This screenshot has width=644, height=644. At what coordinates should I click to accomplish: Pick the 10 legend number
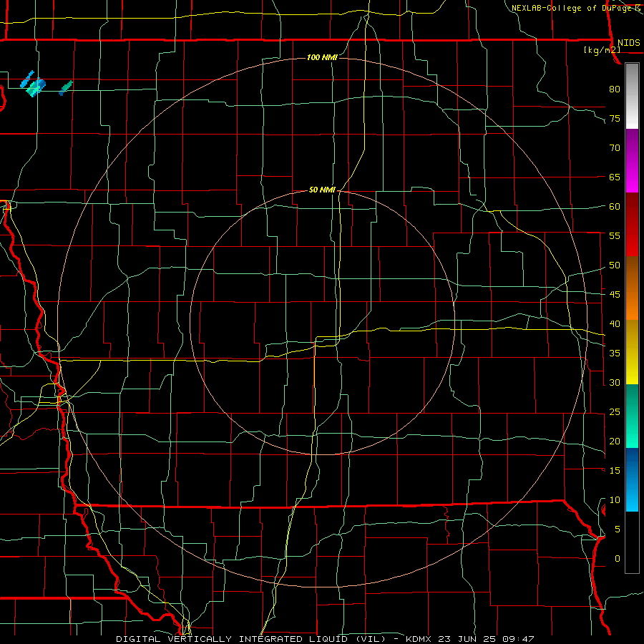tap(615, 500)
